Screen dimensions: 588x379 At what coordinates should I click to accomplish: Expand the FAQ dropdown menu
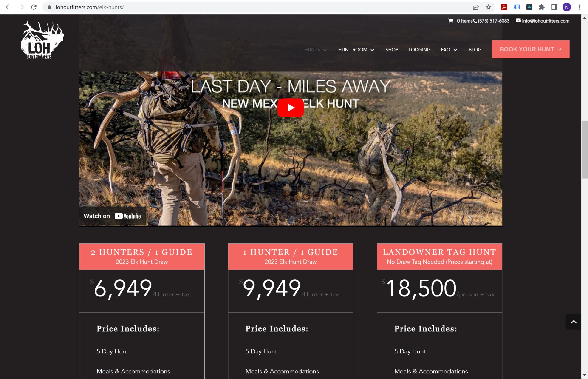coord(449,50)
